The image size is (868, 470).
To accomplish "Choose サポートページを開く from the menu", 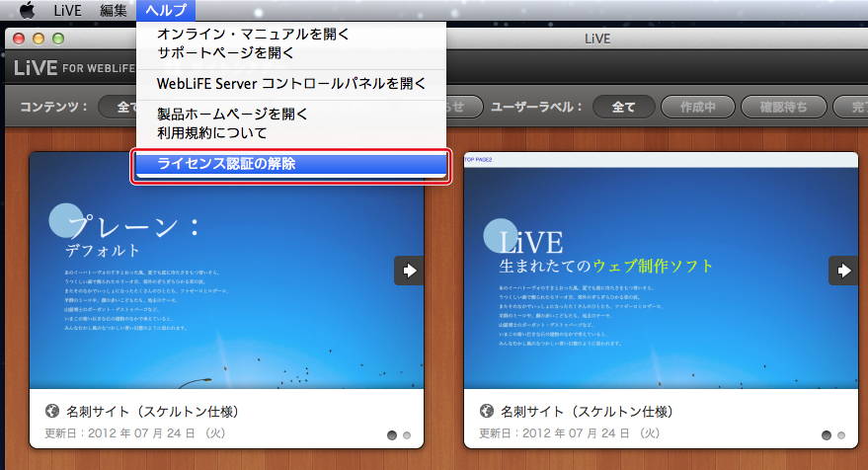I will coord(291,53).
